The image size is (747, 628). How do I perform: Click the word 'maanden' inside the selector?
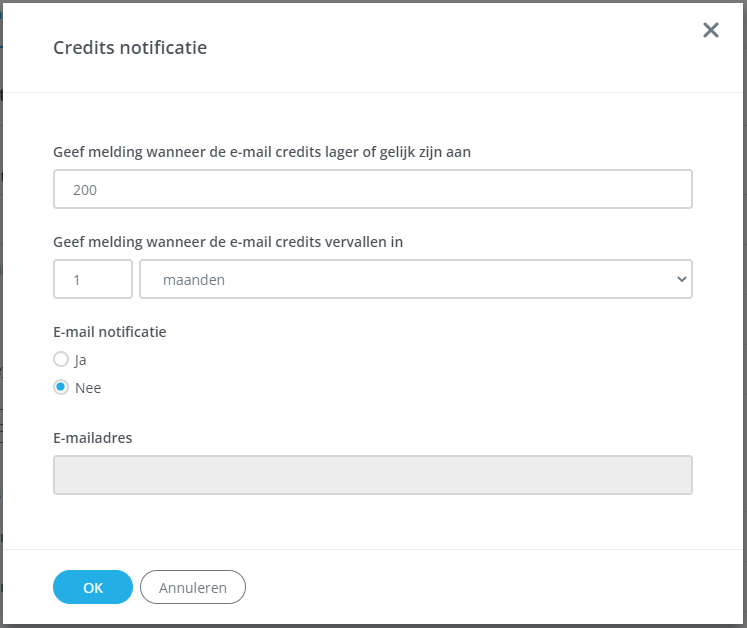[193, 280]
